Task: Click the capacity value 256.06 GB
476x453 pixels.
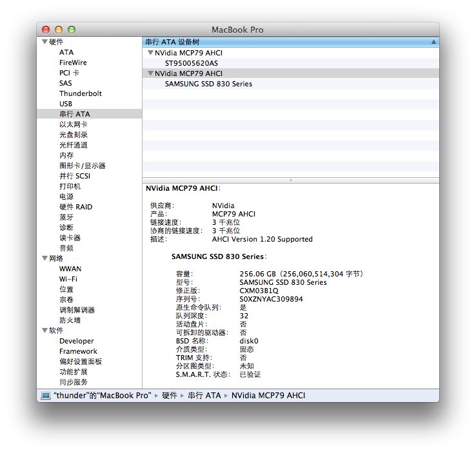Action: click(258, 274)
